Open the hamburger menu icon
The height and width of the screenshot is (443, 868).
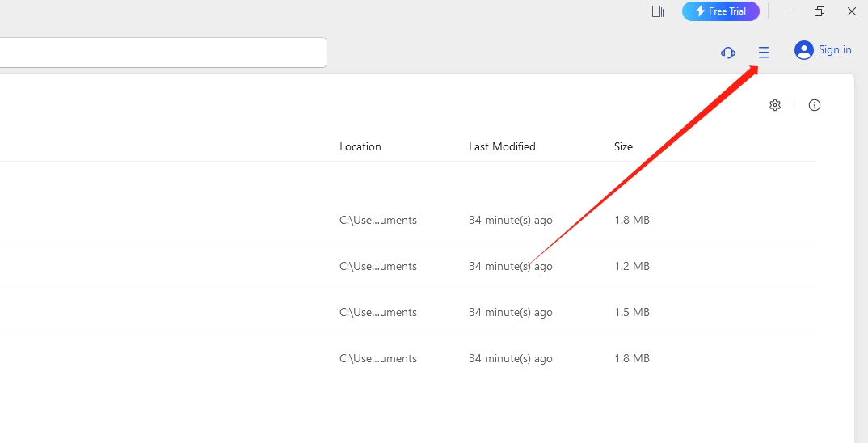pos(763,53)
